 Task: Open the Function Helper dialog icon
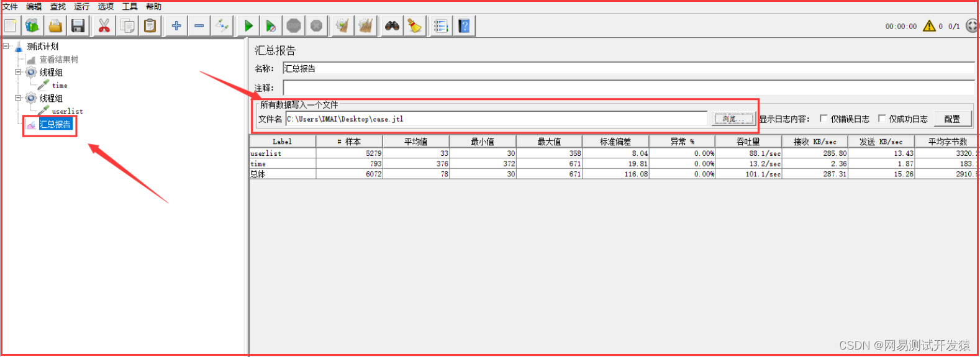coord(441,26)
